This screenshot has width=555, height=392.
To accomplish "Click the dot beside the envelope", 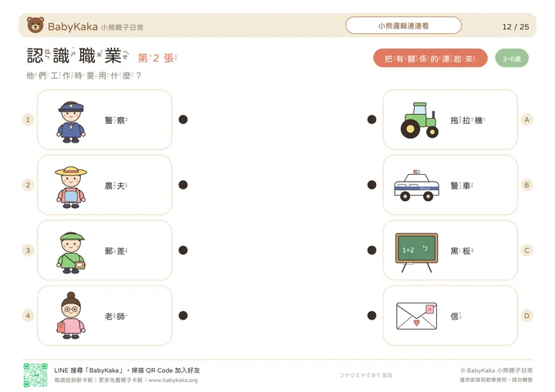I will click(x=372, y=316).
